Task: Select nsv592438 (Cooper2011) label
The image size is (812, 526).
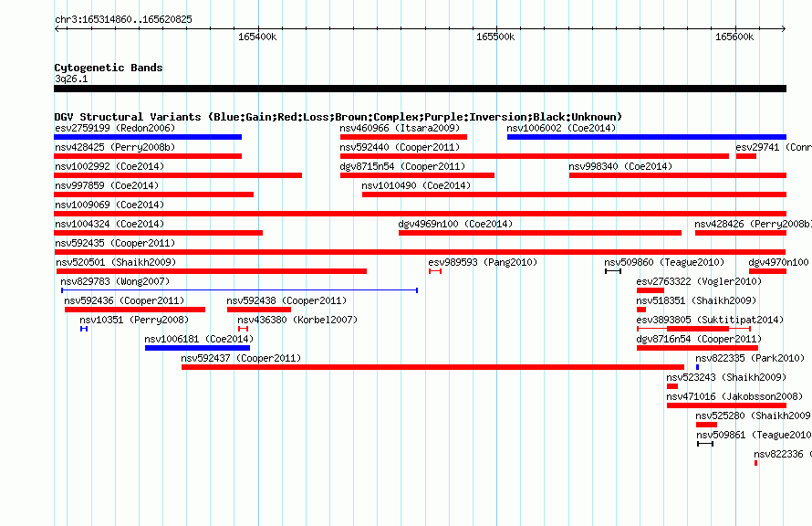Action: point(286,300)
